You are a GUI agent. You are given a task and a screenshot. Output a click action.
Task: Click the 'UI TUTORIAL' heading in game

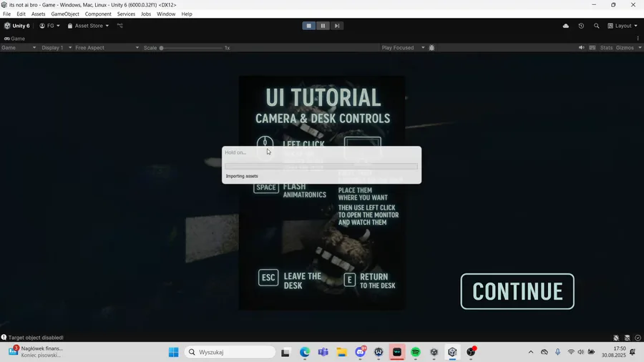tap(323, 98)
